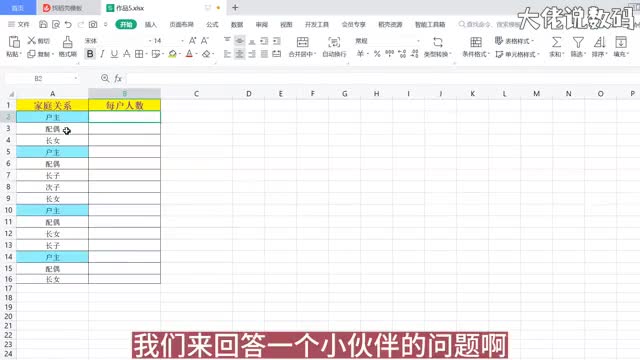The height and width of the screenshot is (360, 640).
Task: Click the Sum sigma icon
Action: point(556,42)
